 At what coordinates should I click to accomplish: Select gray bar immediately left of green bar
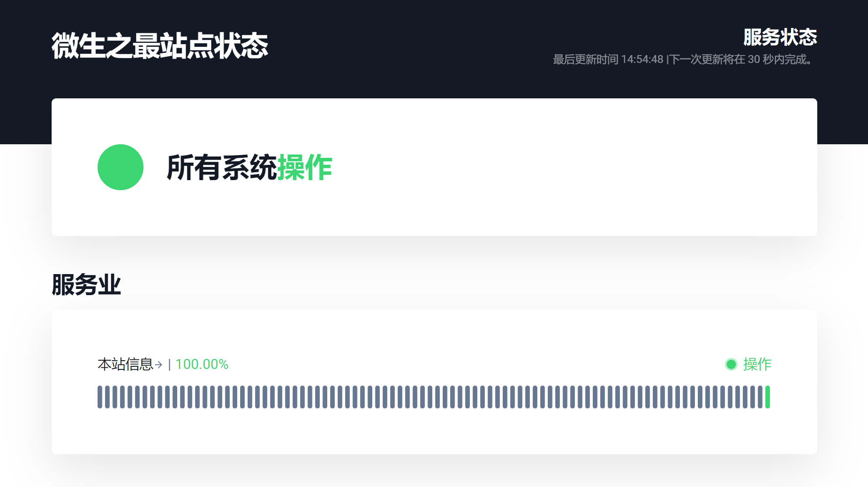pyautogui.click(x=760, y=397)
